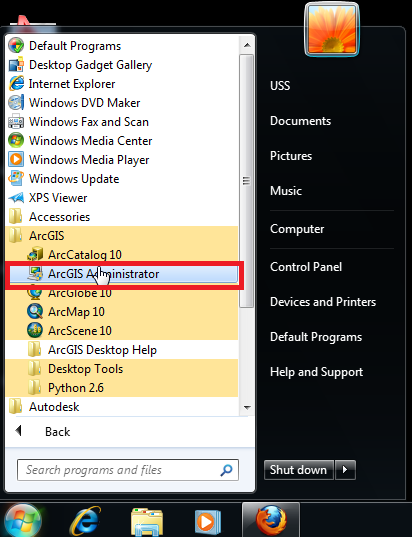Click the Desktop Gadget Gallery label
This screenshot has height=537, width=412.
(x=90, y=65)
